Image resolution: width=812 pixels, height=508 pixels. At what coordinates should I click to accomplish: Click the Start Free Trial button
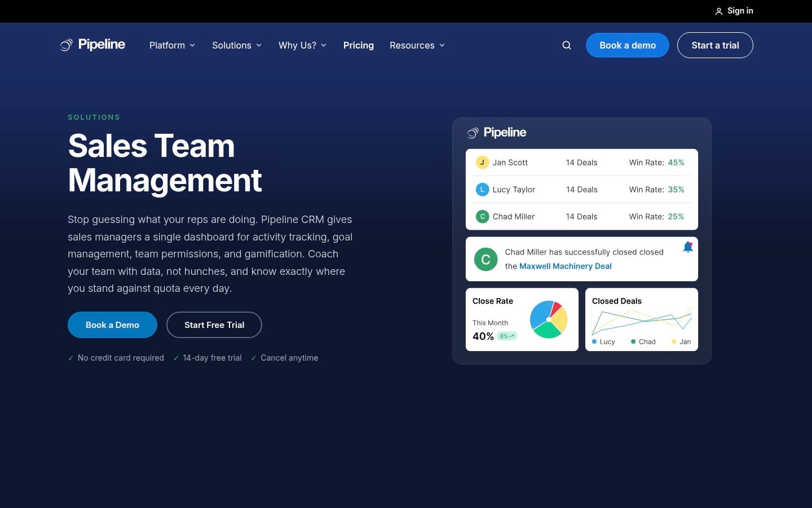(214, 325)
